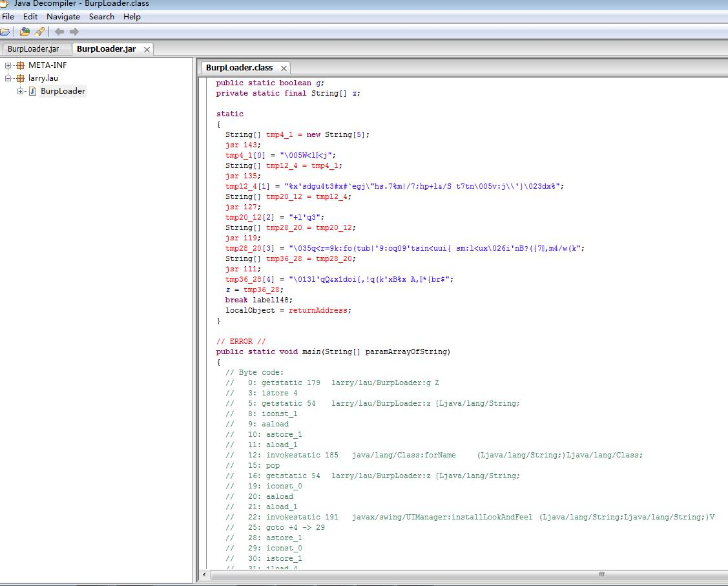Open the Navigate menu
This screenshot has height=586, width=728.
coord(63,17)
